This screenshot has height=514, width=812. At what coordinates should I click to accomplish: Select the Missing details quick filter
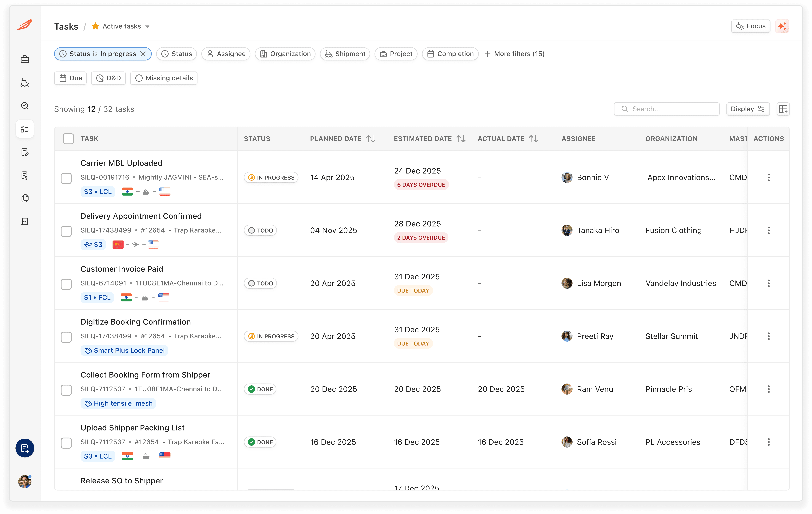point(164,78)
